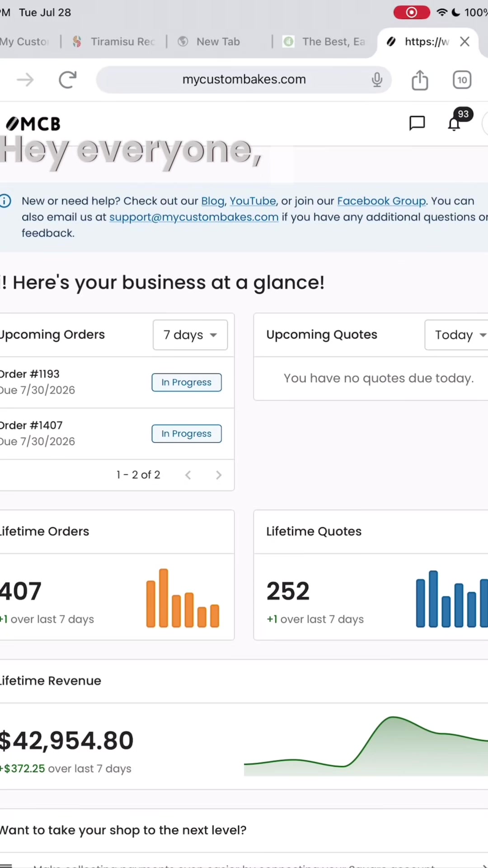Screen dimensions: 488x868
Task: Open the Upcoming Quotes Today dropdown
Action: click(x=456, y=335)
